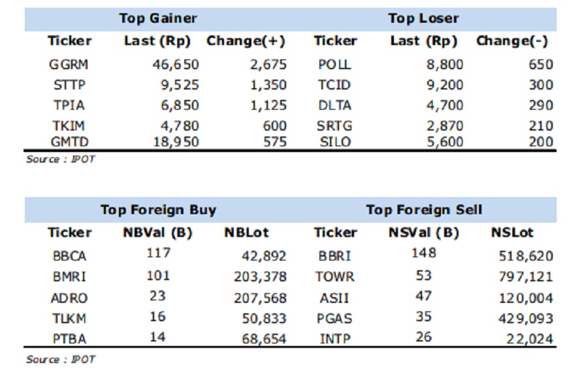Select the GGRM ticker in Top Gainer
The image size is (588, 378).
69,65
